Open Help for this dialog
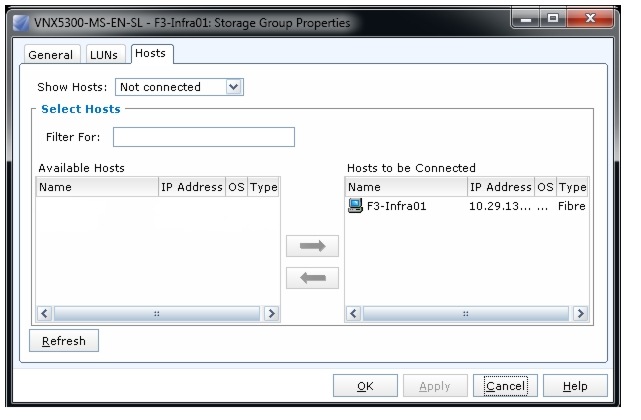 [575, 386]
